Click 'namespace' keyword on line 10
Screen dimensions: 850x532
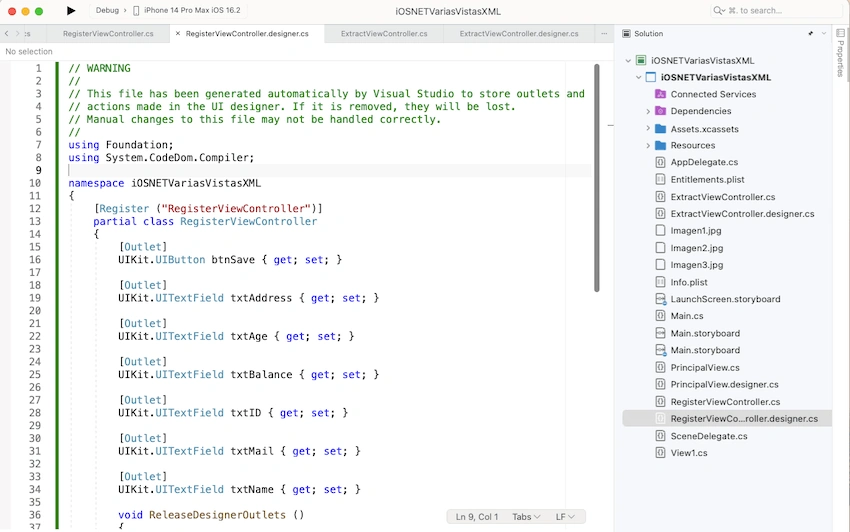tap(96, 183)
